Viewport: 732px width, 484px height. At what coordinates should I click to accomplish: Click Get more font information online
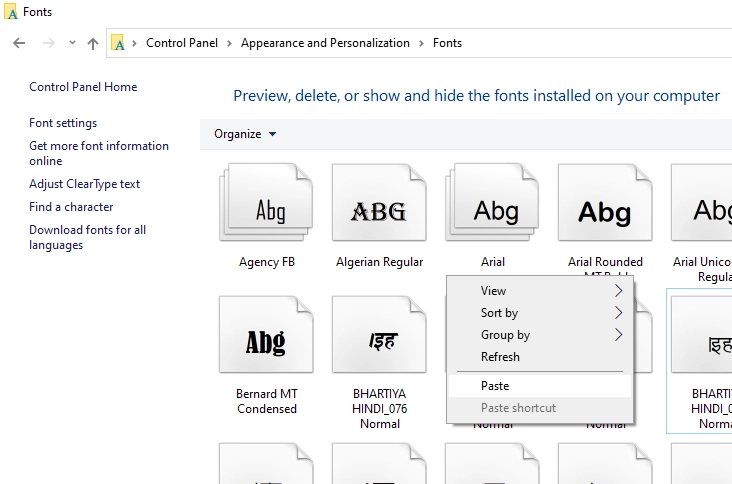pos(99,153)
